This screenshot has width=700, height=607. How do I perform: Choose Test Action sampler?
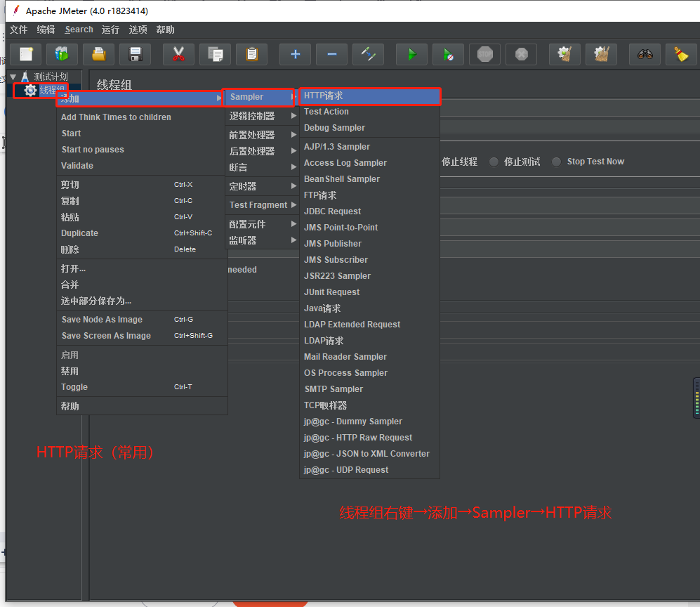coord(370,112)
